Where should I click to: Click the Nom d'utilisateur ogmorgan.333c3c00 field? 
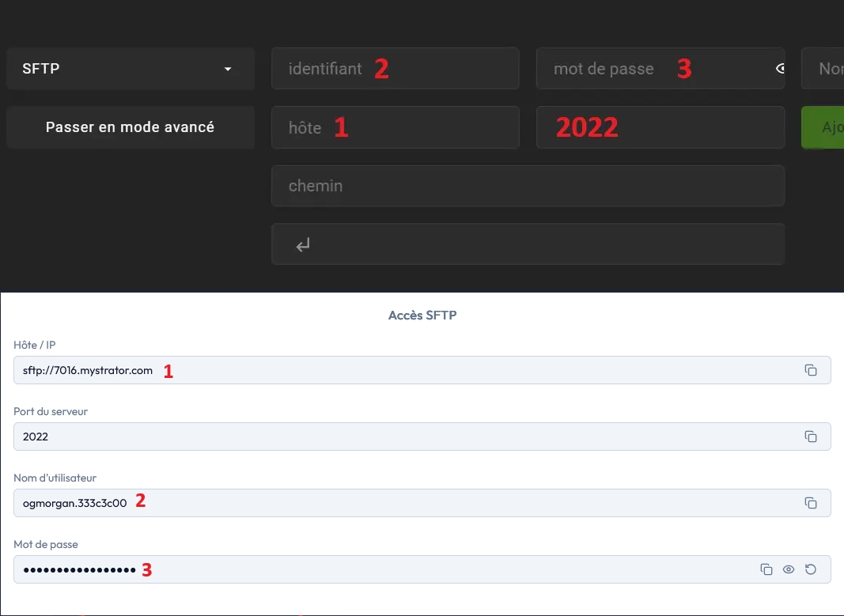(x=396, y=503)
